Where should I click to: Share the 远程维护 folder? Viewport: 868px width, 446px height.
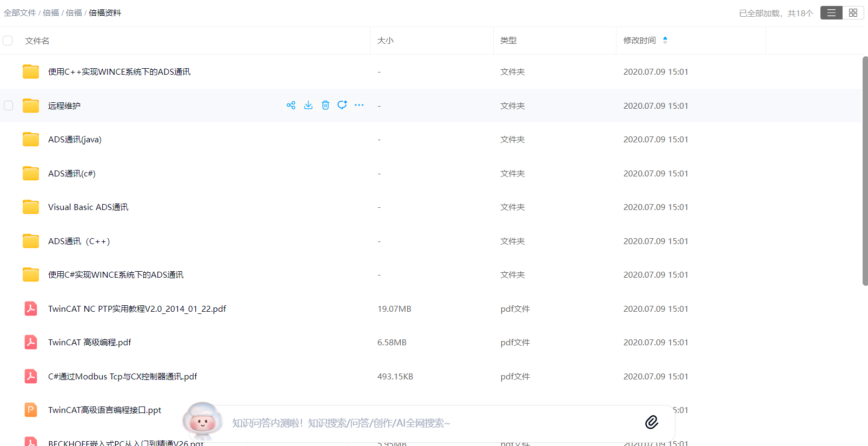(x=291, y=105)
